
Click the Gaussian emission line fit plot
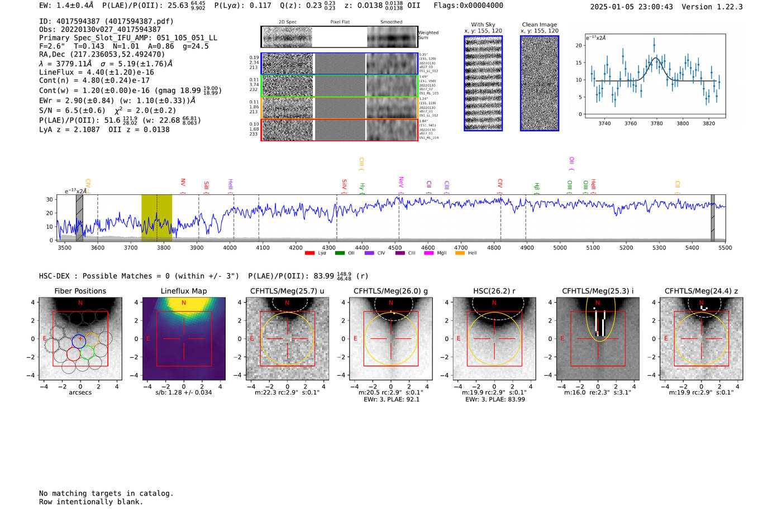coord(655,76)
